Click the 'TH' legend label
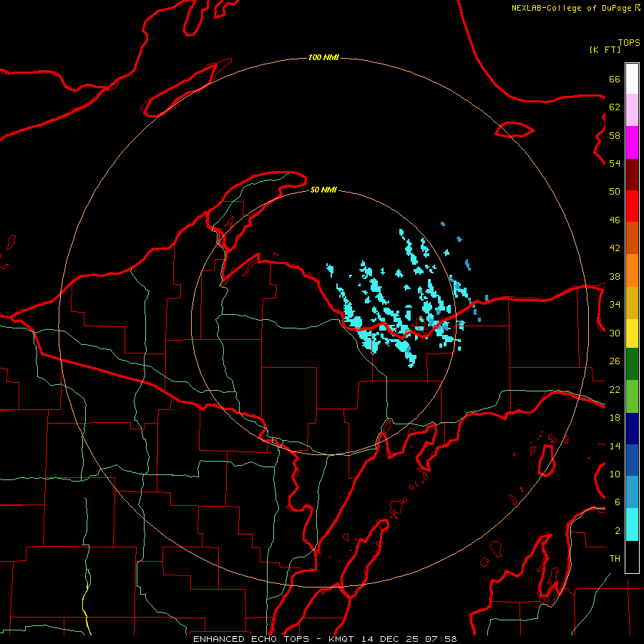The image size is (644, 644). pos(615,559)
